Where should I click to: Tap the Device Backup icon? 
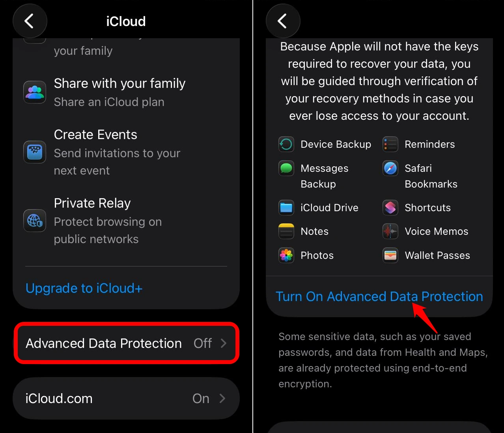pyautogui.click(x=286, y=144)
